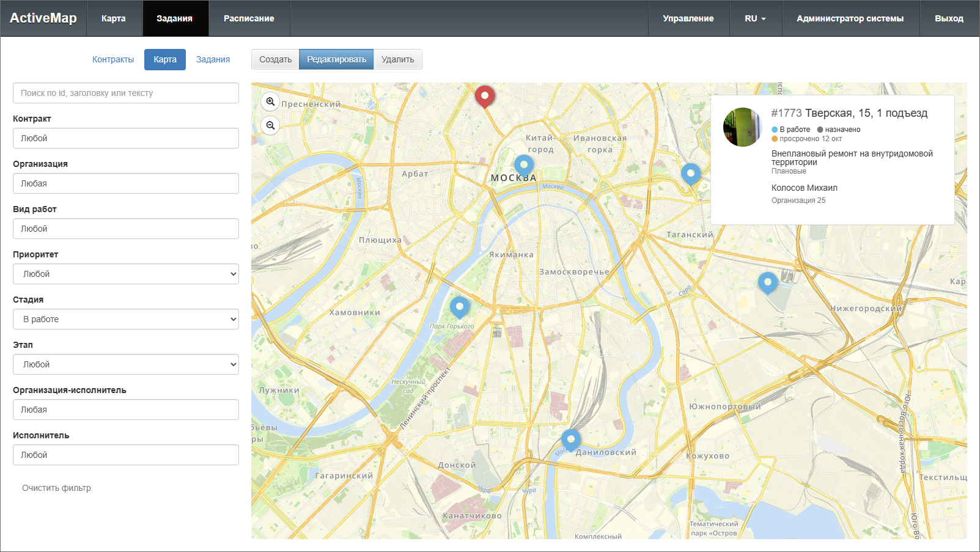Click the Очистить фильтр link
The width and height of the screenshot is (980, 552).
(56, 488)
